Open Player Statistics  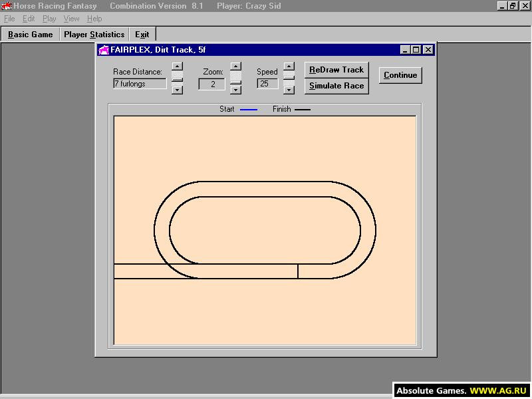[x=94, y=35]
